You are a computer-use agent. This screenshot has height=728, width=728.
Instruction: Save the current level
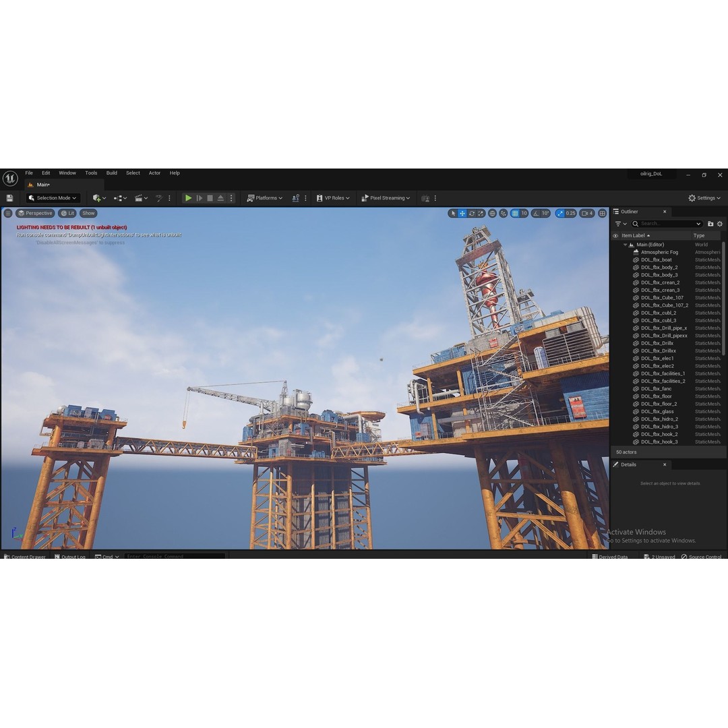pyautogui.click(x=9, y=198)
